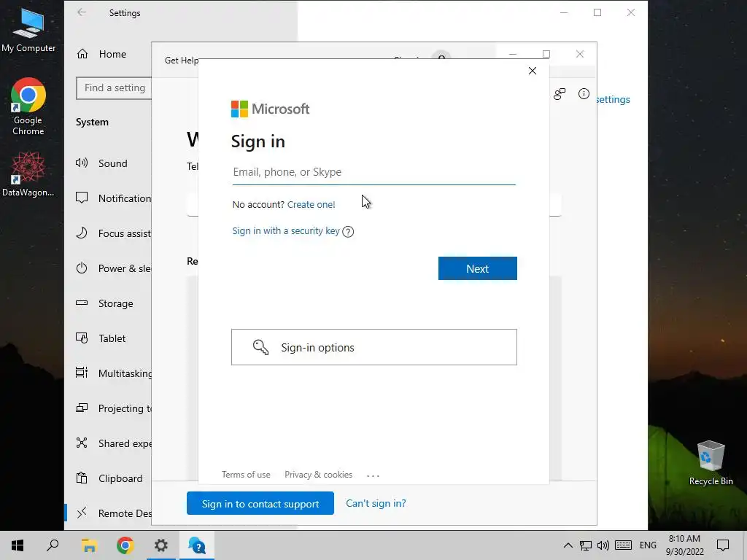Screen dimensions: 747x560
Task: Click Sign in to contact support button
Action: [x=260, y=503]
